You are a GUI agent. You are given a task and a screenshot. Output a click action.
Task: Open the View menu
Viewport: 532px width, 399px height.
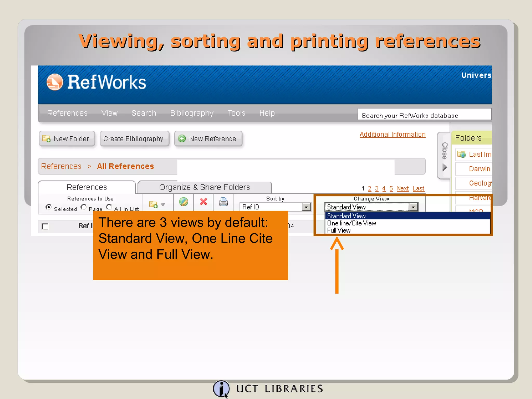(109, 113)
